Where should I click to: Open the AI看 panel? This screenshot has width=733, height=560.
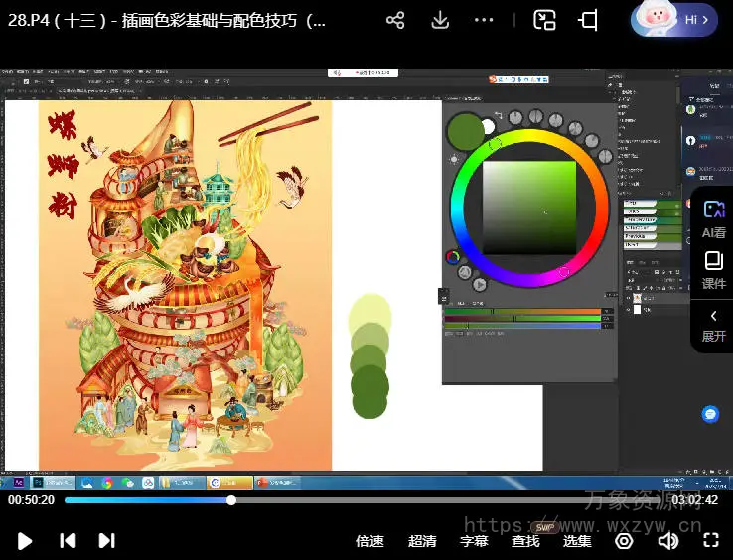pyautogui.click(x=713, y=218)
